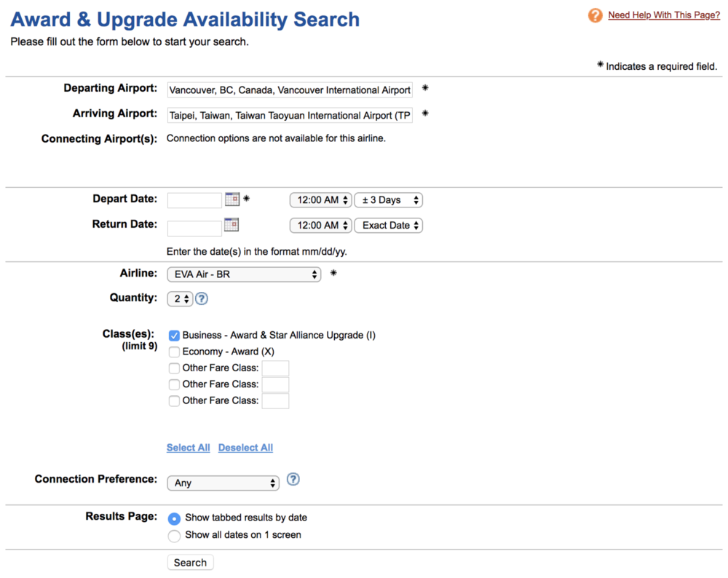Click the Connection Preference help icon

point(293,479)
